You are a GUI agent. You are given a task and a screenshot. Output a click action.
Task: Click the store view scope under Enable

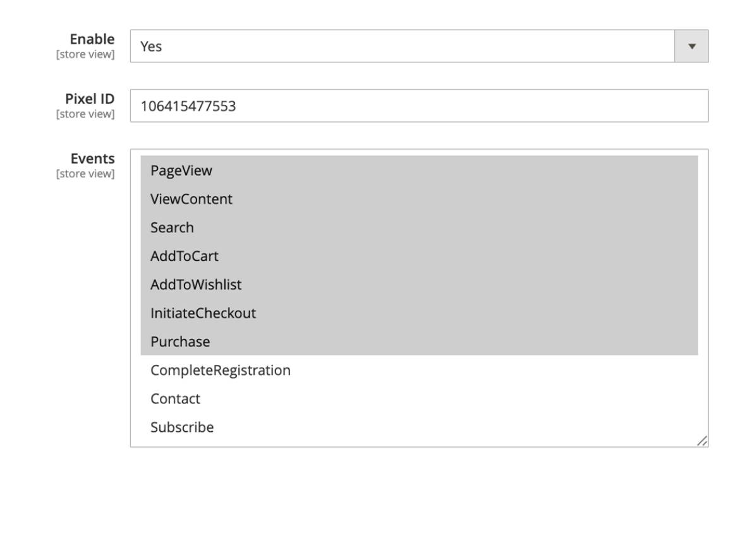point(85,54)
